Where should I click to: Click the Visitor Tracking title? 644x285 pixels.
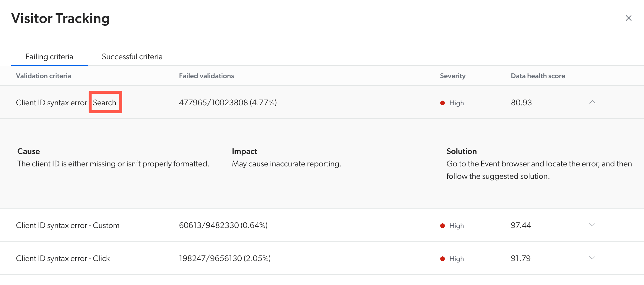[x=60, y=18]
